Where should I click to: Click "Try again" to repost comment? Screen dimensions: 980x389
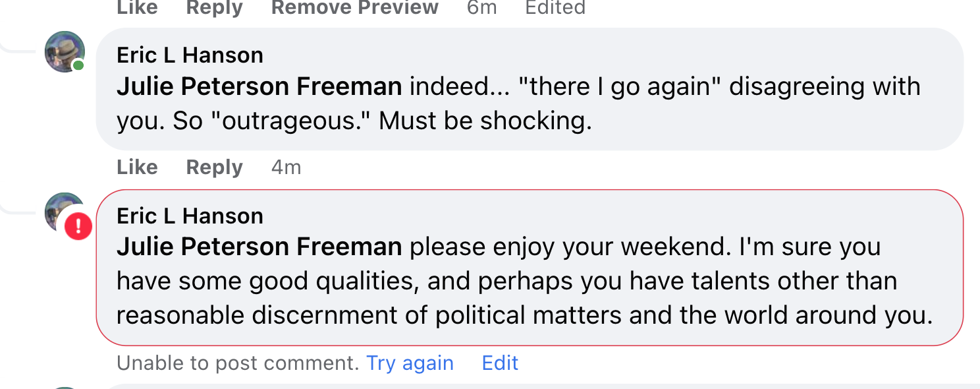(410, 363)
